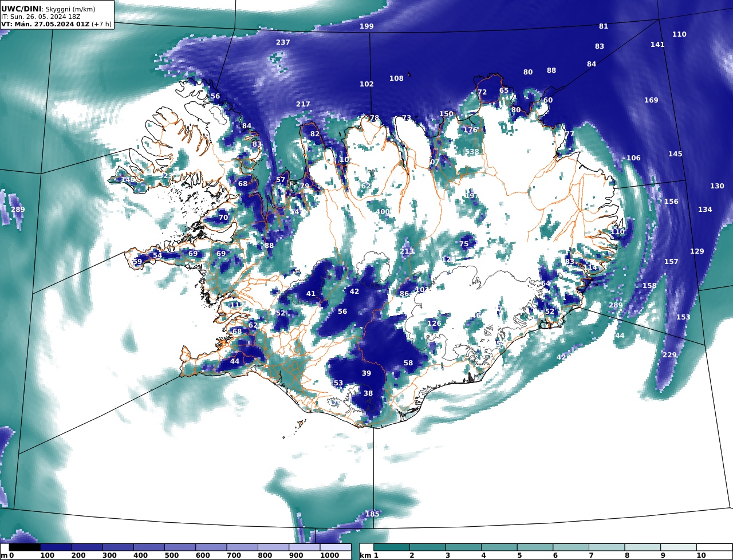Click the visibility value 39
This screenshot has width=733, height=560.
click(366, 373)
